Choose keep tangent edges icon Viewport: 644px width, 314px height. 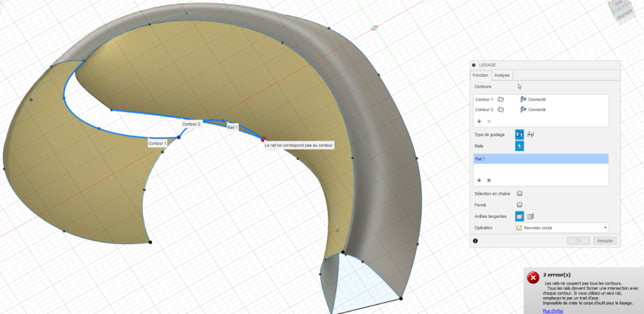click(x=530, y=216)
